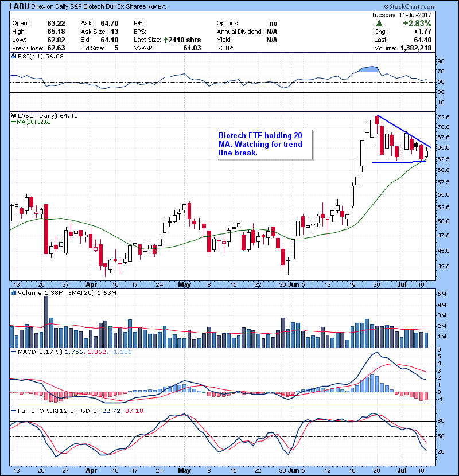Click the green up arrow beside 2410 shrs
The width and height of the screenshot is (459, 476).
166,40
